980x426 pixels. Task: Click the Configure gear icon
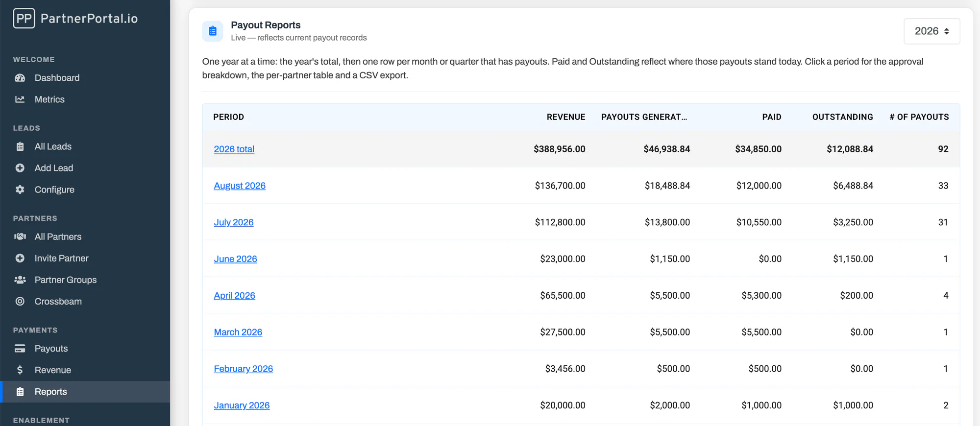[x=20, y=189]
